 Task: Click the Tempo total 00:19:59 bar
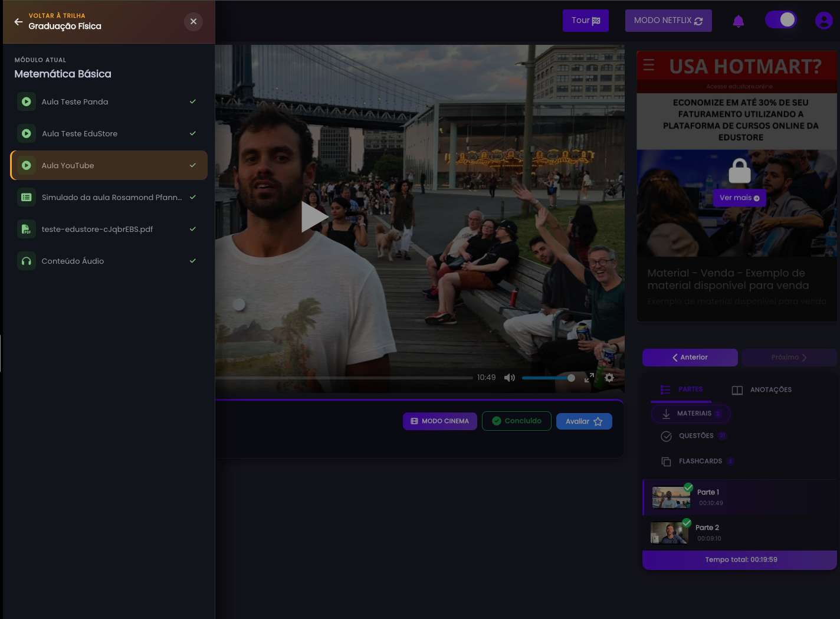point(740,560)
